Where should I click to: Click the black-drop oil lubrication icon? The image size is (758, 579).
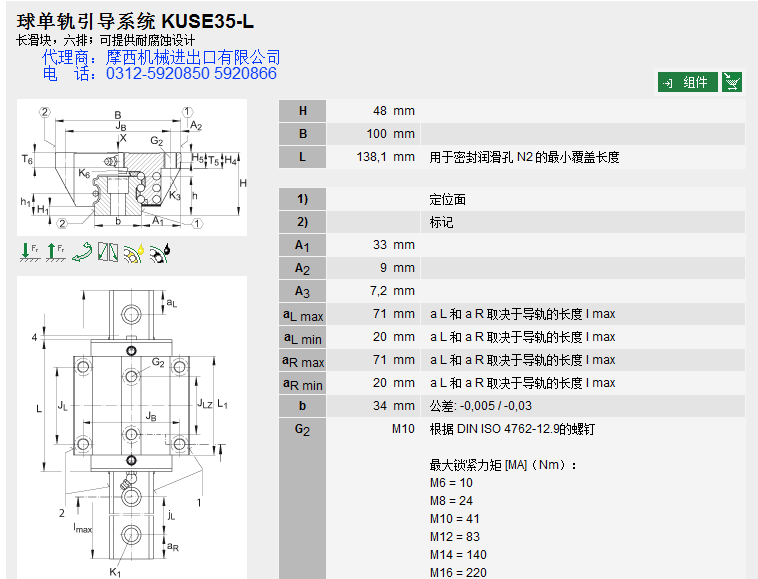click(x=159, y=254)
